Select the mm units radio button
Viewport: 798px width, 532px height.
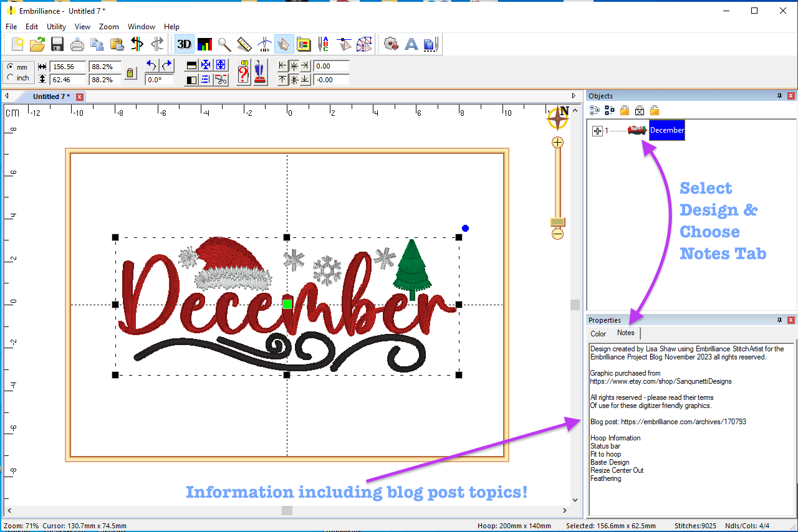(x=10, y=67)
